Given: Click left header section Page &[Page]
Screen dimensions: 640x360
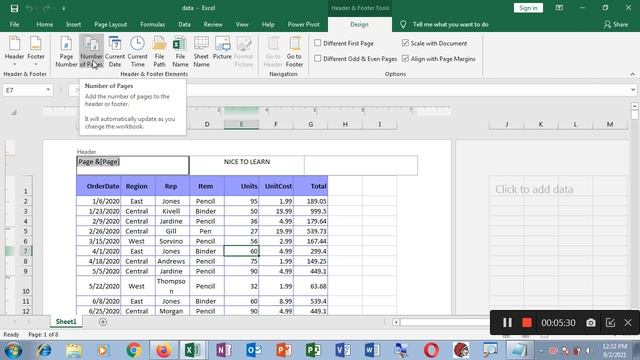Looking at the screenshot, I should (133, 165).
